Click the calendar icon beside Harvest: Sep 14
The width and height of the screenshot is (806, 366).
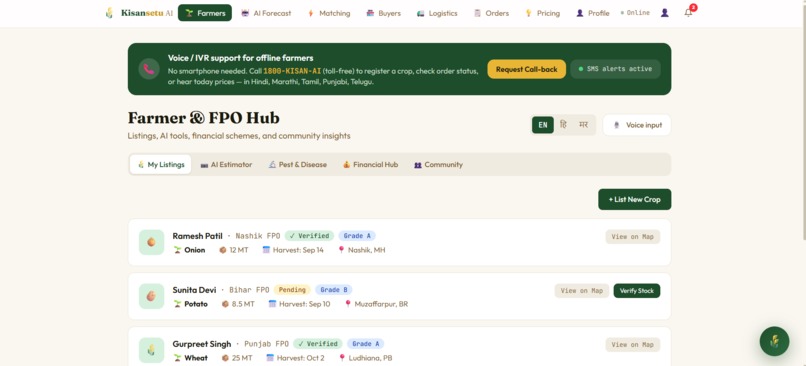266,250
